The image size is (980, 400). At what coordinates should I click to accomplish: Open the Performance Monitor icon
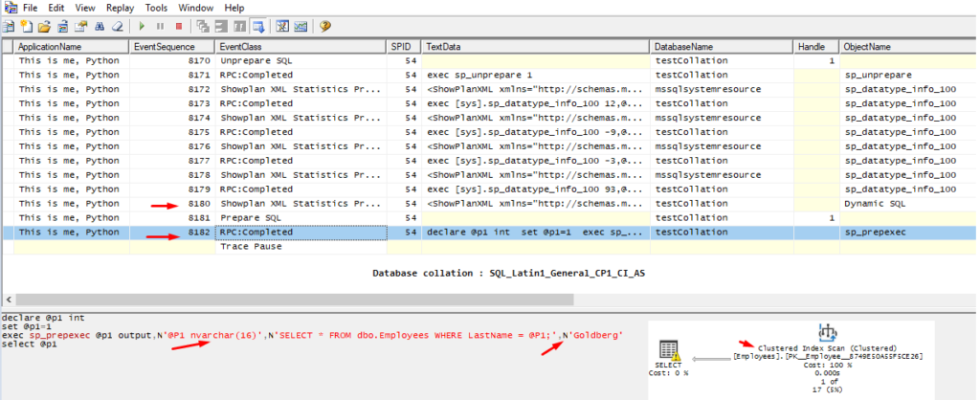click(301, 26)
